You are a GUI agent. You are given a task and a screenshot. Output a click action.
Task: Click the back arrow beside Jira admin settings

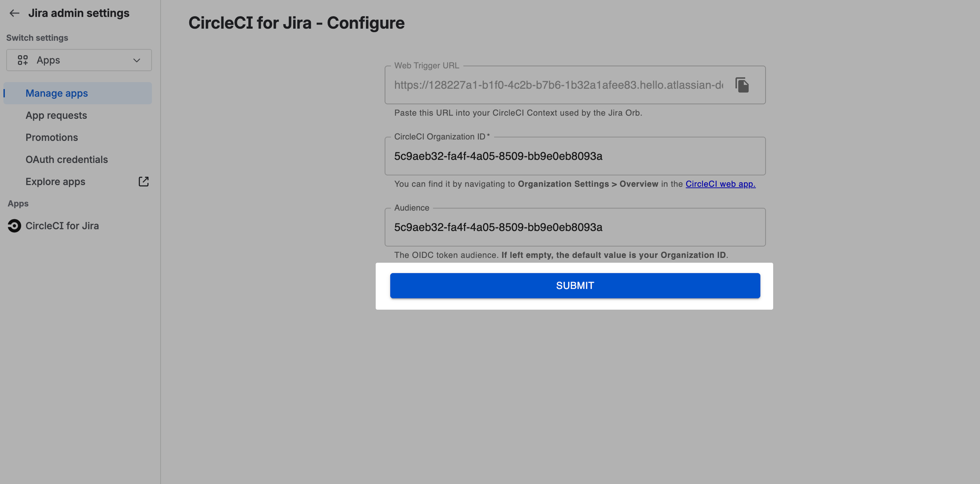pyautogui.click(x=15, y=13)
